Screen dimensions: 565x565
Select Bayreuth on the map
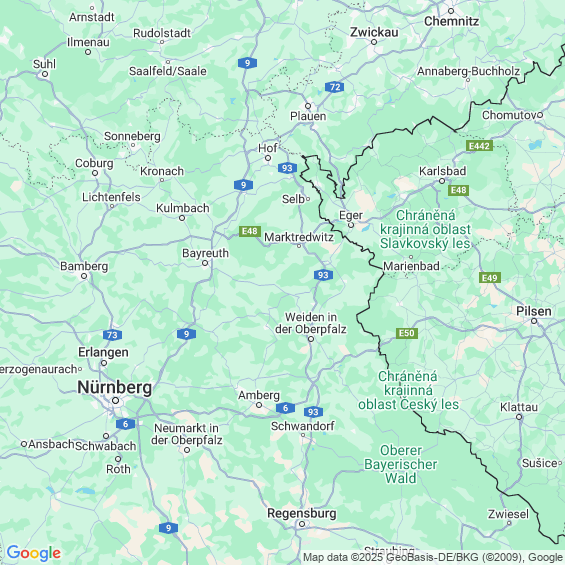click(x=205, y=253)
